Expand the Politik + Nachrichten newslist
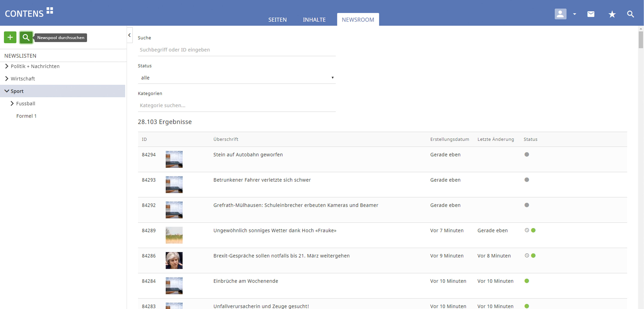Viewport: 644px width, 309px height. click(7, 66)
